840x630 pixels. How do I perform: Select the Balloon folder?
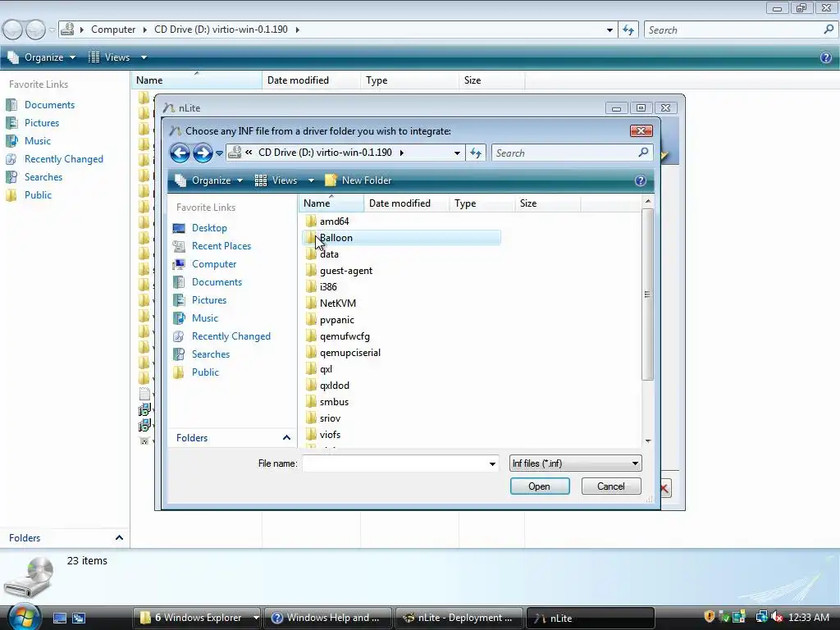pos(401,238)
